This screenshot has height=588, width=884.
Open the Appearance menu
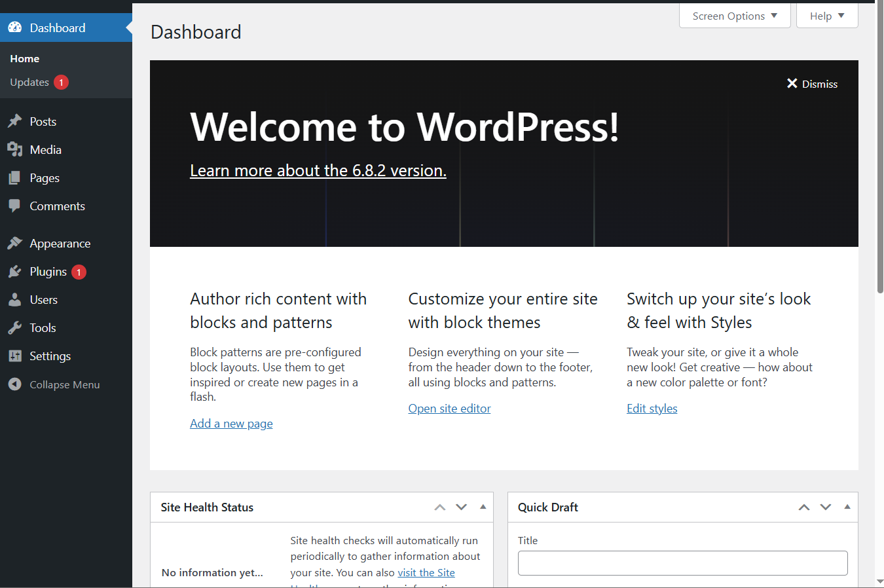(x=66, y=243)
